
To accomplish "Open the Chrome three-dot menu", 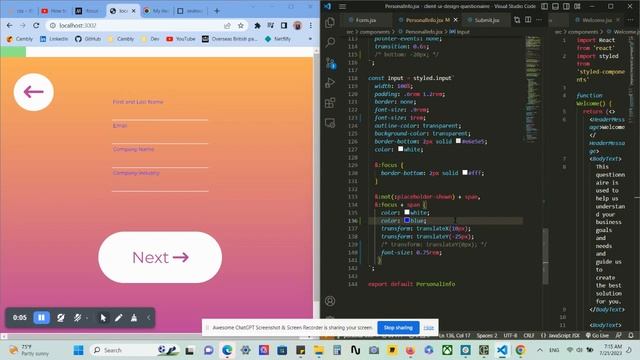I will tap(311, 25).
